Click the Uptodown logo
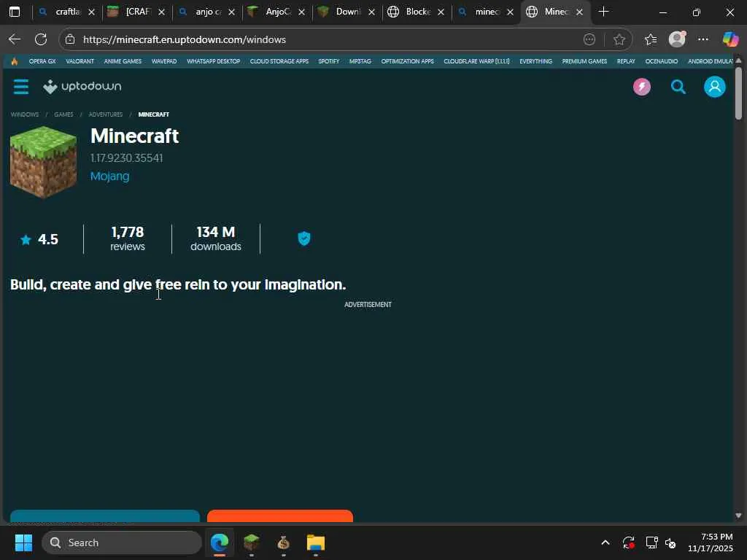Screen dimensions: 747x560 click(x=82, y=86)
